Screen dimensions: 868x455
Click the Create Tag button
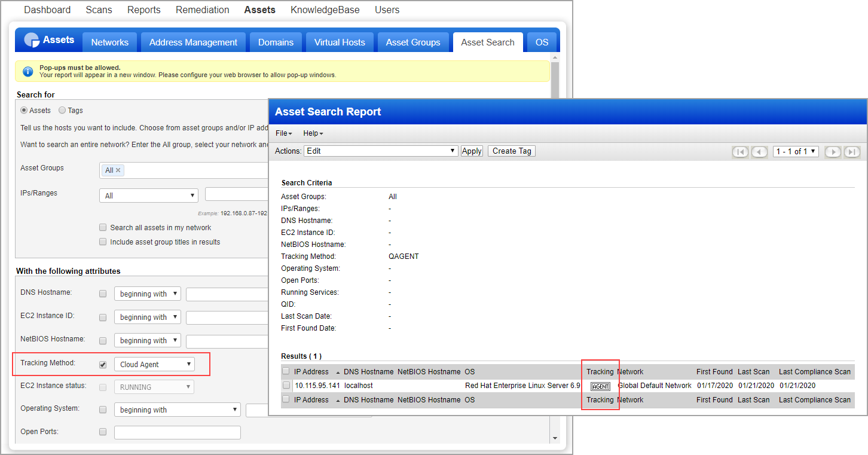511,151
